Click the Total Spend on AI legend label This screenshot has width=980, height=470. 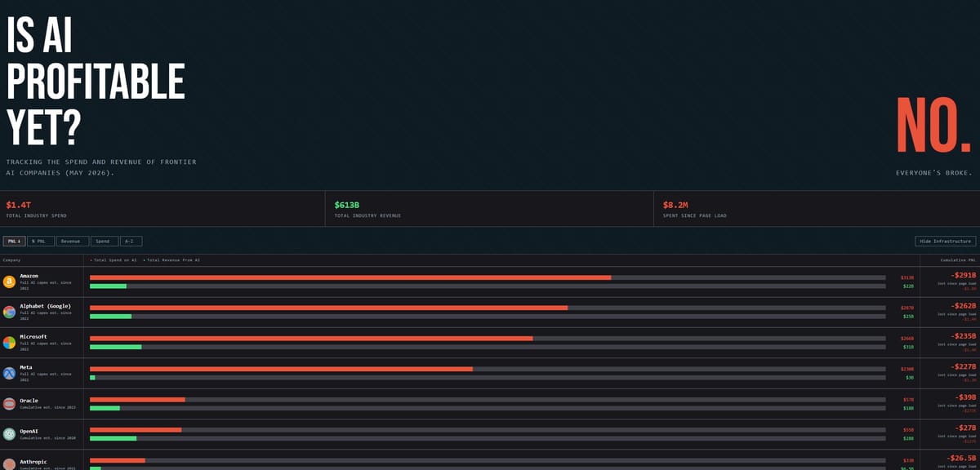114,259
